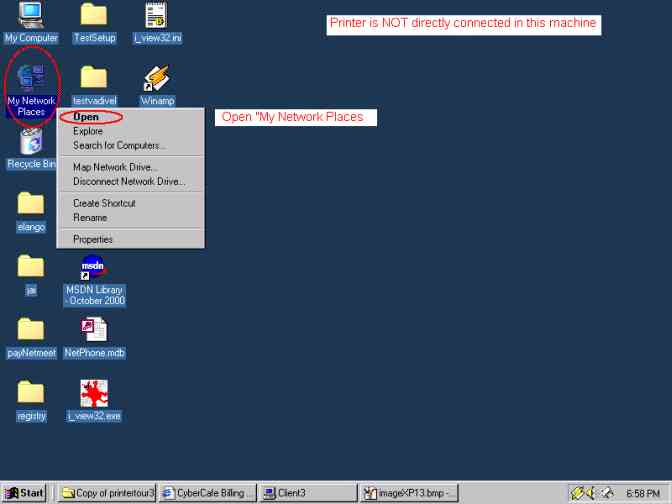
Task: Choose Open from the context menu
Action: pyautogui.click(x=86, y=117)
